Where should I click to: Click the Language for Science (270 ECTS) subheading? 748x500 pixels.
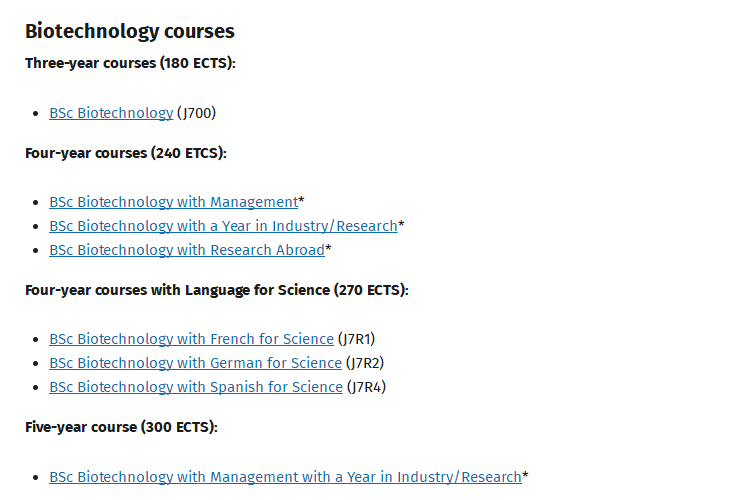click(217, 290)
